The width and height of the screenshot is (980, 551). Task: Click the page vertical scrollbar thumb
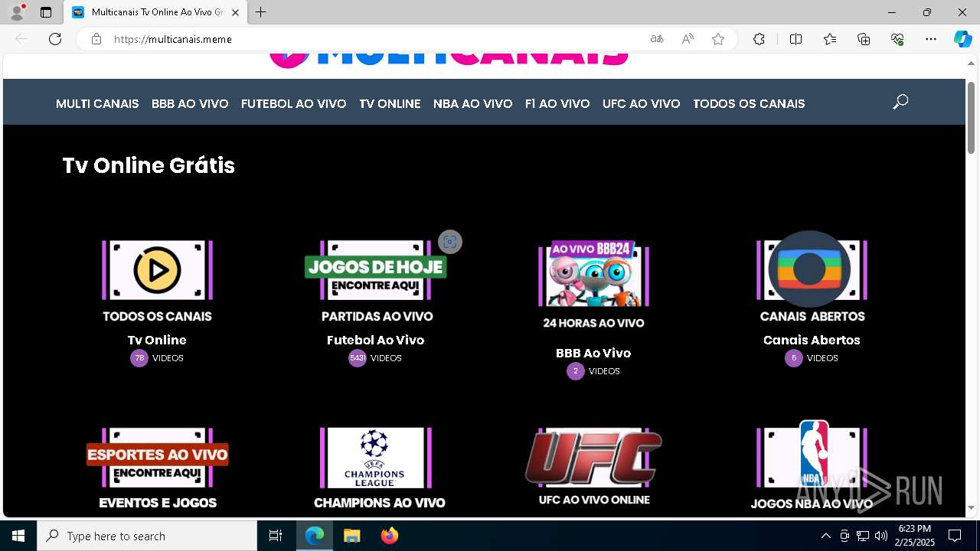point(971,116)
